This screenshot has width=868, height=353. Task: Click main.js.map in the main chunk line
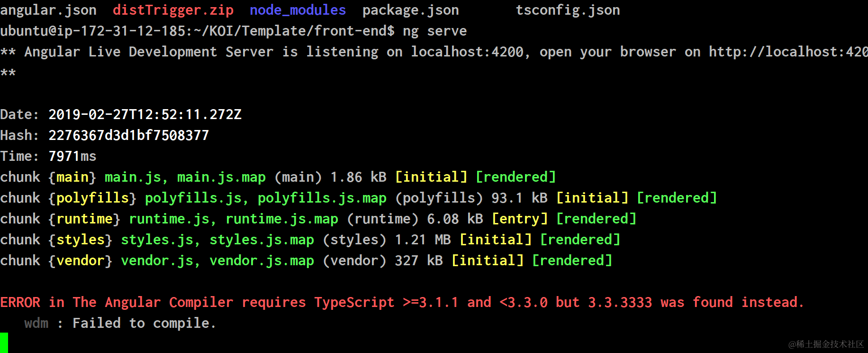(221, 177)
